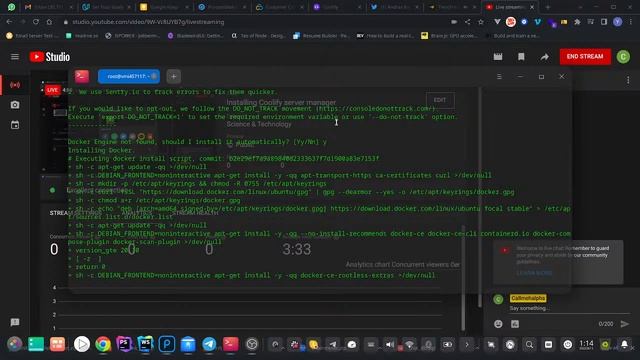Click the volume icon in system tray
Viewport: 640px width, 360px height.
tap(390, 345)
